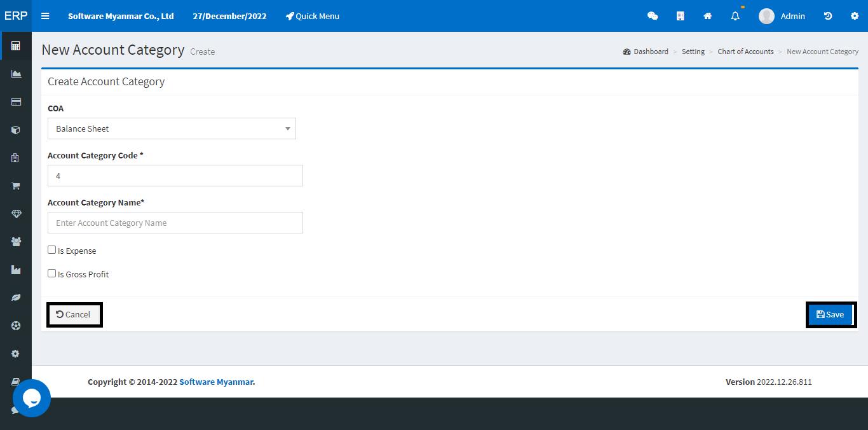868x430 pixels.
Task: Toggle the hamburger sidebar menu
Action: pos(45,16)
